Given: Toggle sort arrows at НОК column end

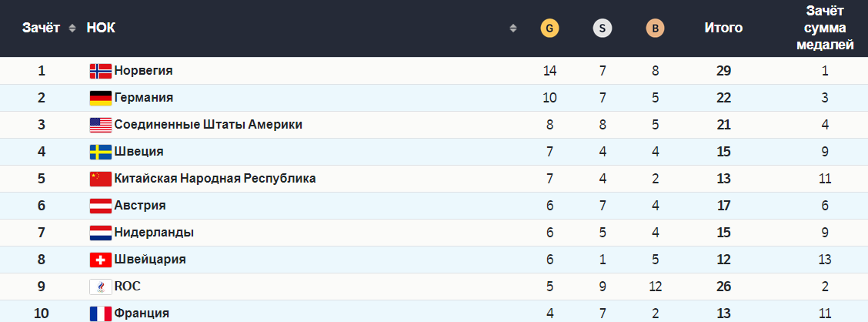Looking at the screenshot, I should [x=513, y=29].
